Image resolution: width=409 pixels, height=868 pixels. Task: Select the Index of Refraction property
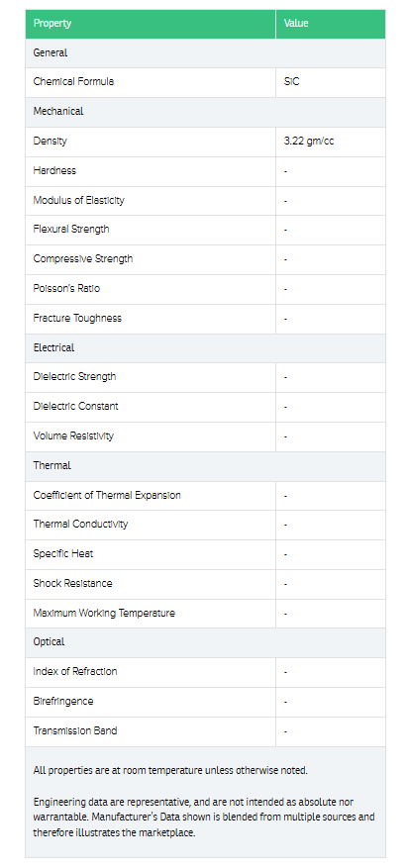pos(75,671)
